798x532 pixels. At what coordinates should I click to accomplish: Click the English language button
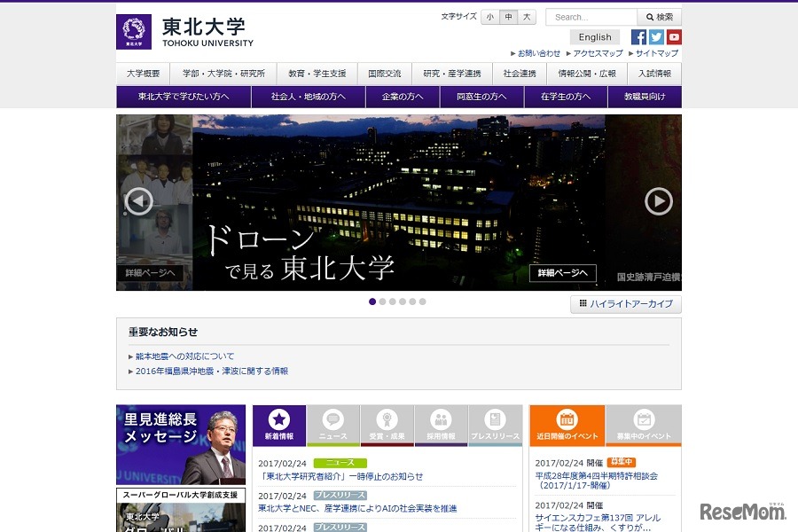pyautogui.click(x=594, y=36)
